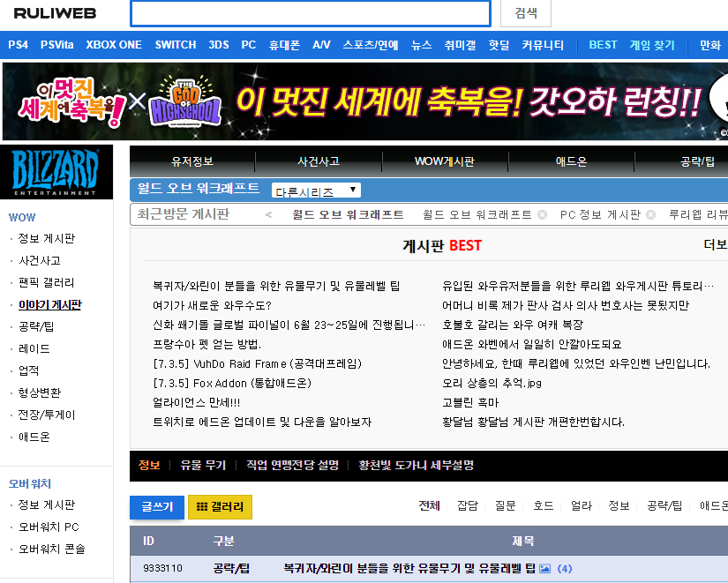728x583 pixels.
Task: Go to the PC section in top navigation
Action: click(x=248, y=45)
